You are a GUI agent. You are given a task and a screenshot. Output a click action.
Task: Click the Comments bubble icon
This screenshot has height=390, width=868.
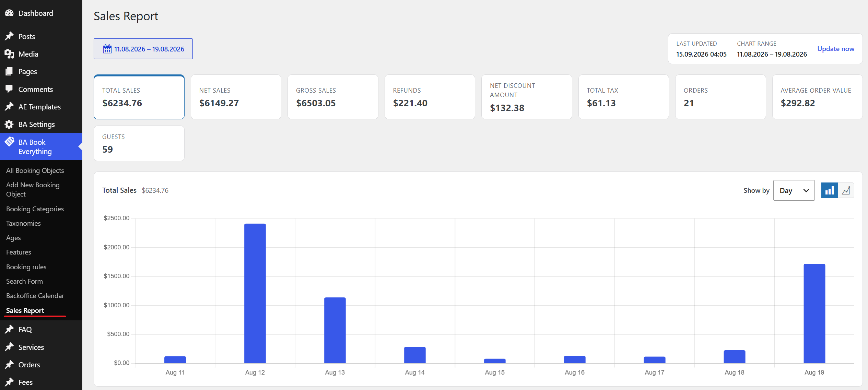point(9,89)
